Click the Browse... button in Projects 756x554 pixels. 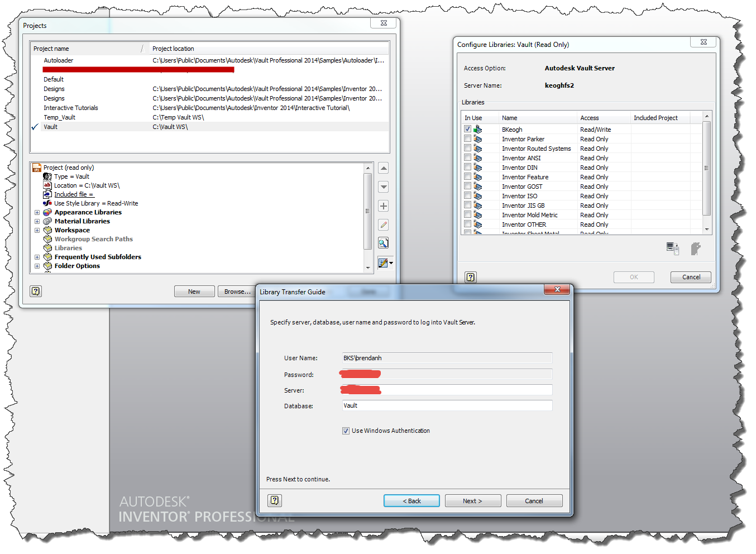[x=238, y=292]
